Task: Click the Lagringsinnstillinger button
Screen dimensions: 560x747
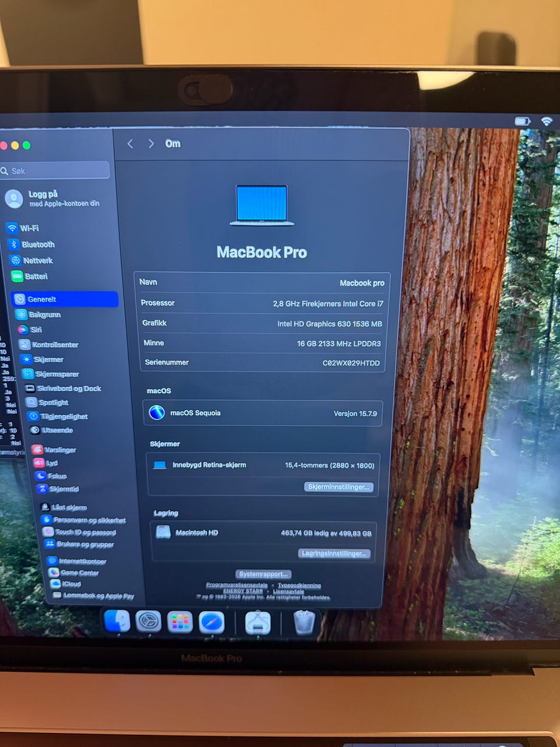Action: (x=334, y=553)
